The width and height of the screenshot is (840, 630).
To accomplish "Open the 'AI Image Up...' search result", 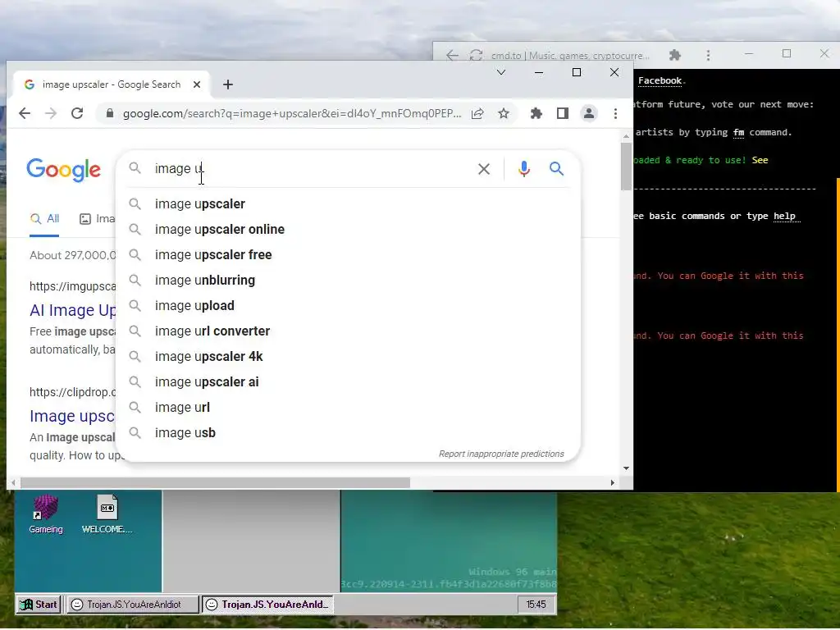I will coord(73,310).
